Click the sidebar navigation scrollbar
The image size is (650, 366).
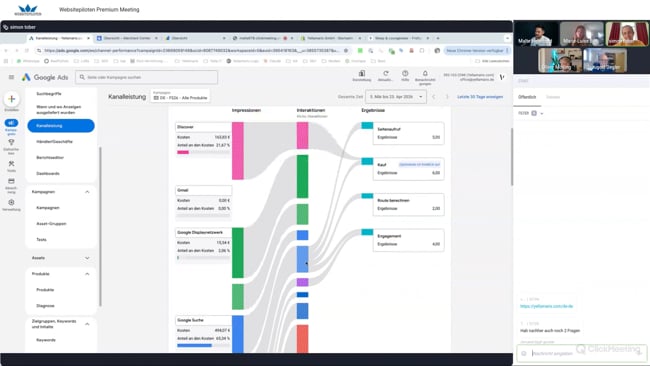[x=100, y=227]
